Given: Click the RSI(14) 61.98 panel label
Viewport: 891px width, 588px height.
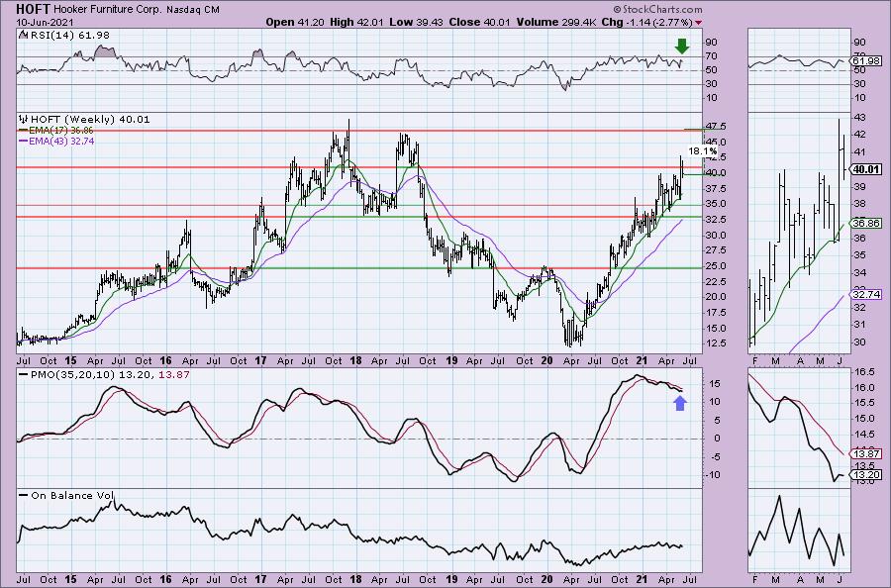Looking at the screenshot, I should (69, 36).
